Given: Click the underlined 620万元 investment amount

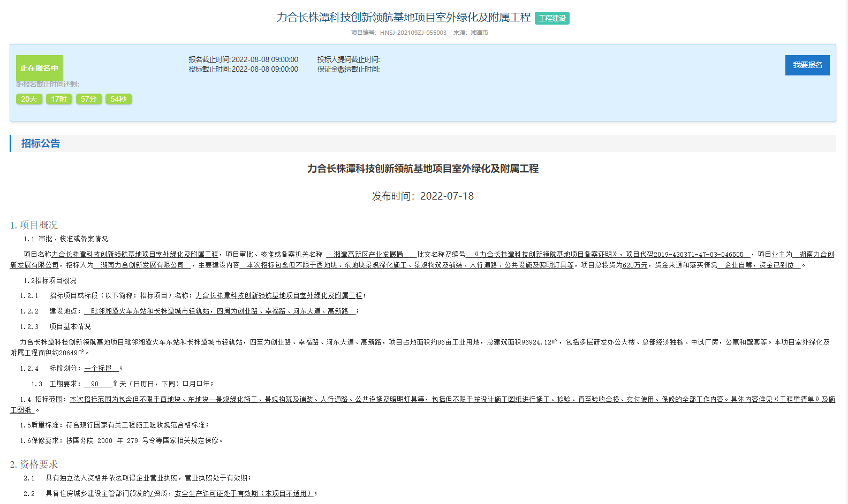Looking at the screenshot, I should tap(635, 265).
